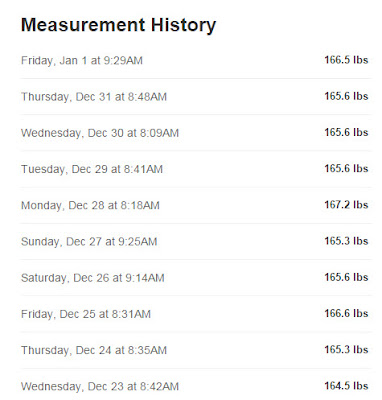The image size is (382, 400).
Task: Click the 165.6 lbs value for Dec 31
Action: pos(346,96)
